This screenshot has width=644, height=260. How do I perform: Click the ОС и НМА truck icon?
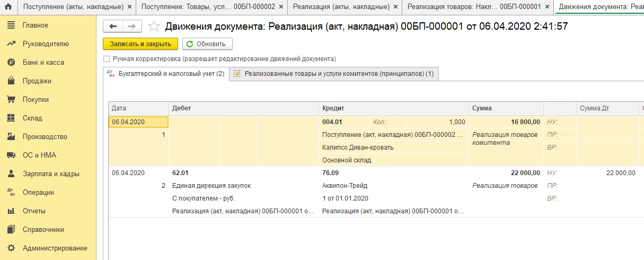tap(11, 155)
